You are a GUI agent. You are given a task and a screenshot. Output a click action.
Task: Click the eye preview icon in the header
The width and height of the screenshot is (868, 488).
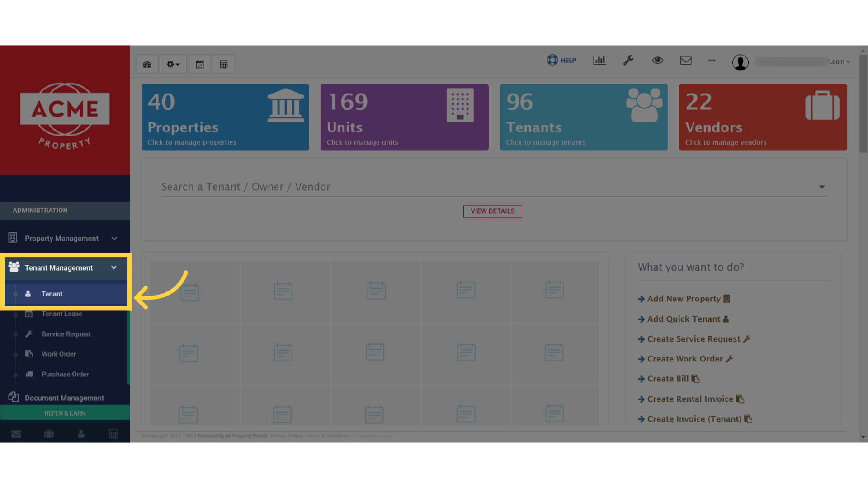pos(658,60)
